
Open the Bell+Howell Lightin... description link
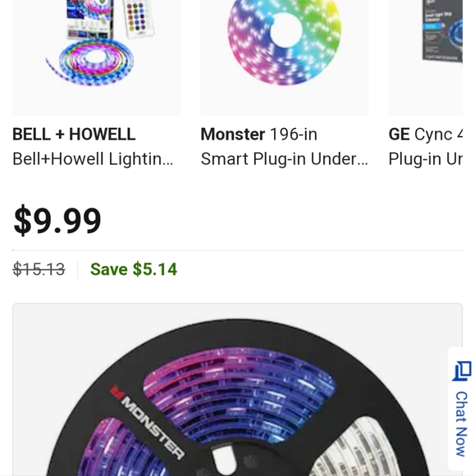[x=93, y=158]
